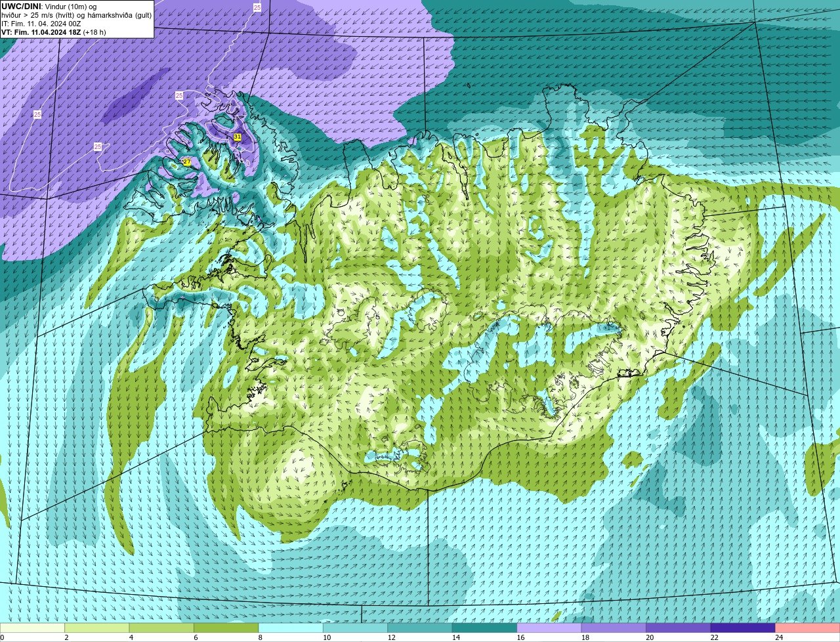Click the 'VT: Fim. 11.04.2024 18Z (+18 h)' line
The height and width of the screenshot is (642, 840).
(54, 32)
